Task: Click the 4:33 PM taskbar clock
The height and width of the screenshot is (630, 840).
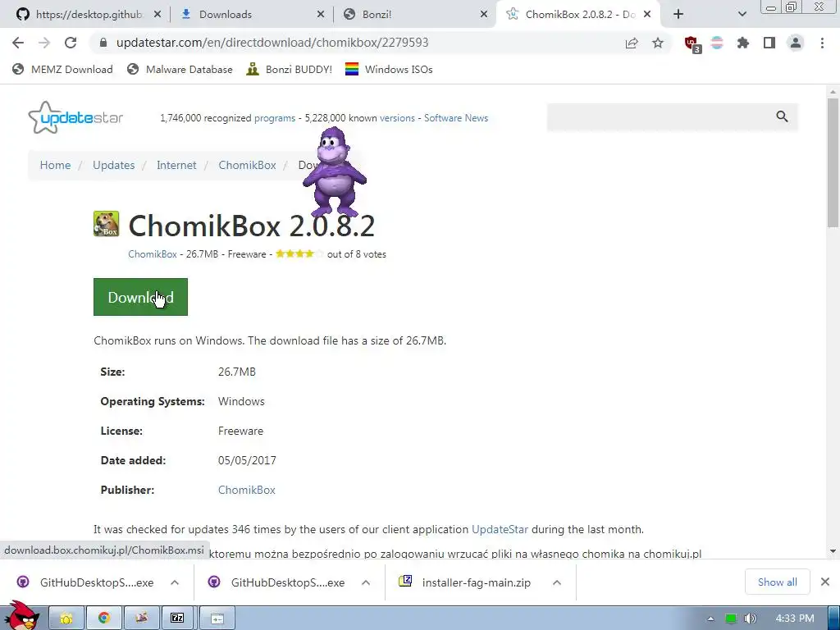Action: [795, 619]
